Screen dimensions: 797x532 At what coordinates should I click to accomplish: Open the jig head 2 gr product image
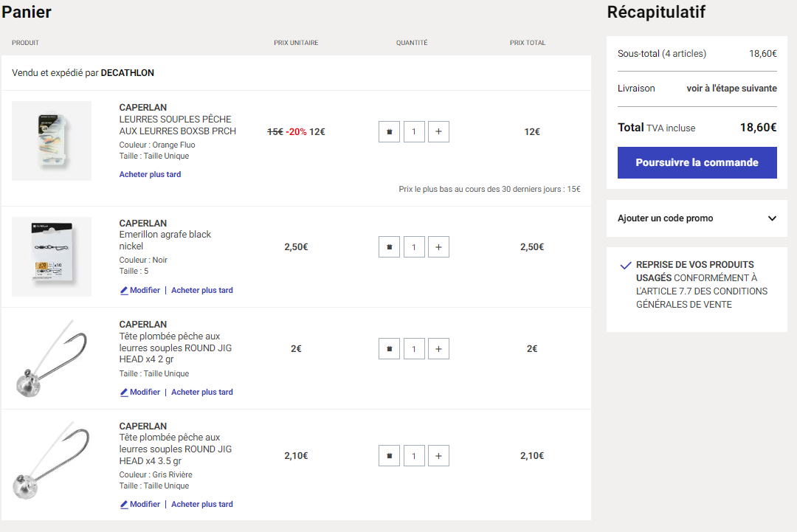(x=52, y=358)
